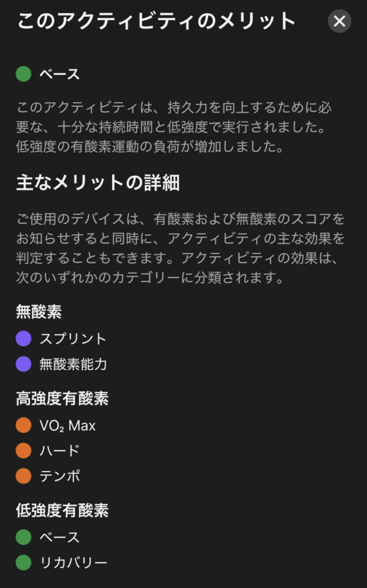The height and width of the screenshot is (588, 367).
Task: Click the orange dot beside VO₂ Max
Action: 24,425
